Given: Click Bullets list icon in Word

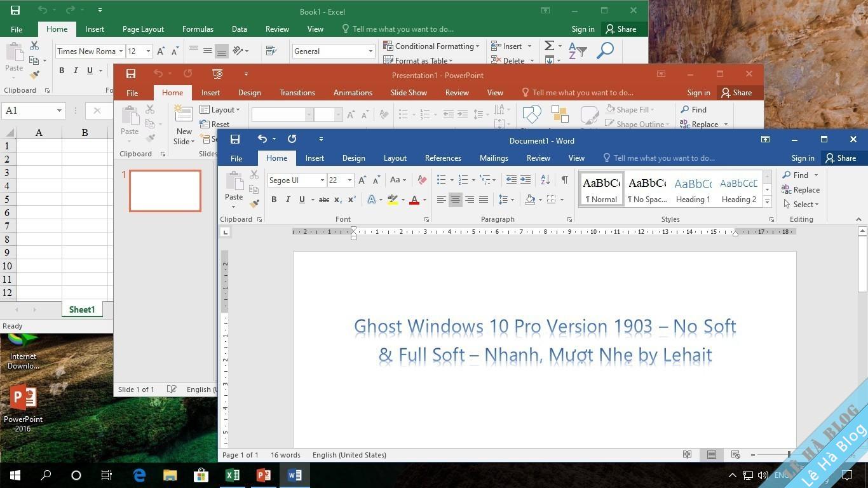Looking at the screenshot, I should pyautogui.click(x=442, y=180).
